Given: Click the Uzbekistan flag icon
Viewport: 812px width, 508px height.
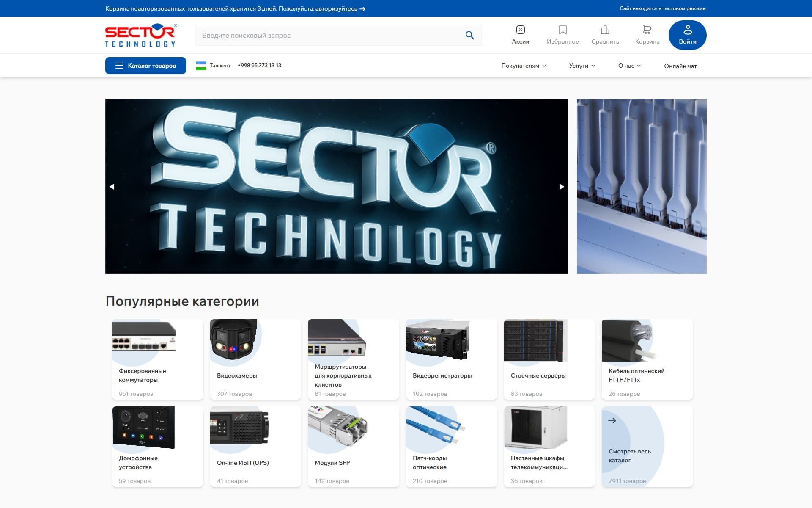Looking at the screenshot, I should coord(201,66).
